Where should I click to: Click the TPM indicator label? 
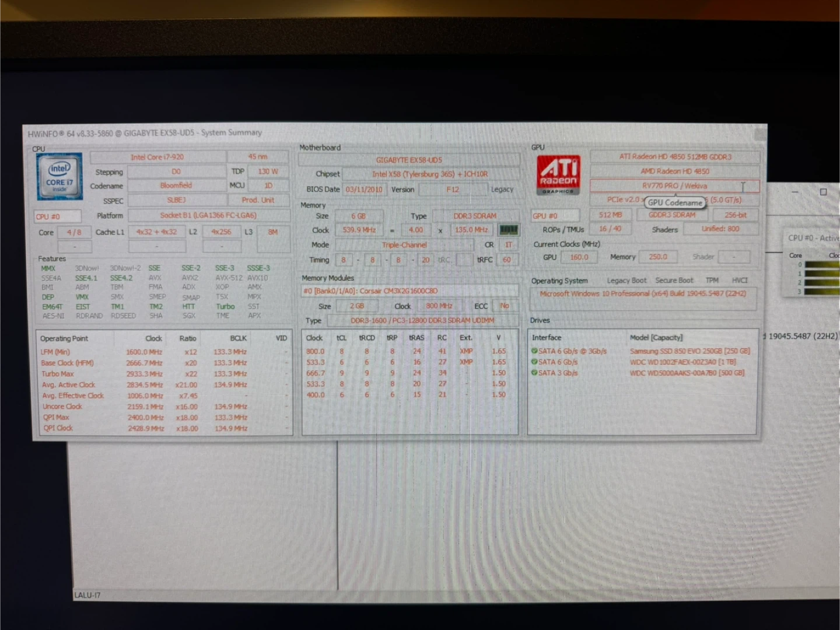[x=712, y=281]
